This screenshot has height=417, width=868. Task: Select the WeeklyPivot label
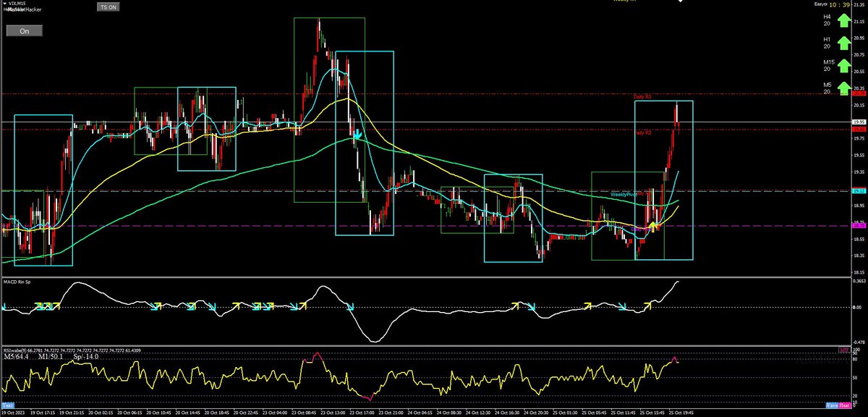click(624, 195)
